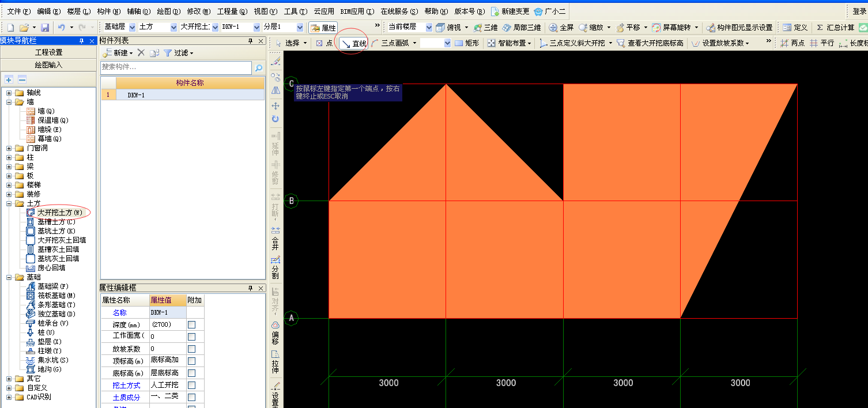
Task: Click the mirror tool in vertical toolbar
Action: 276,90
